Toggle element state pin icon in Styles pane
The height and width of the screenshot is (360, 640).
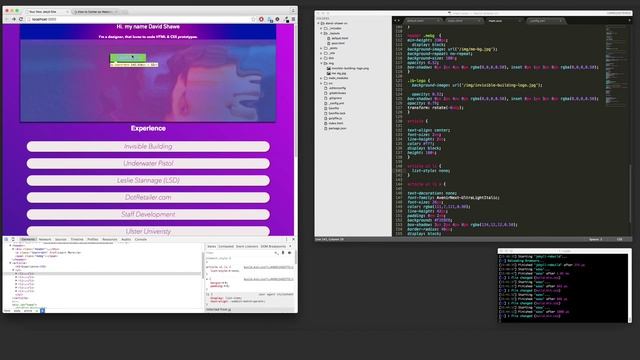(283, 253)
